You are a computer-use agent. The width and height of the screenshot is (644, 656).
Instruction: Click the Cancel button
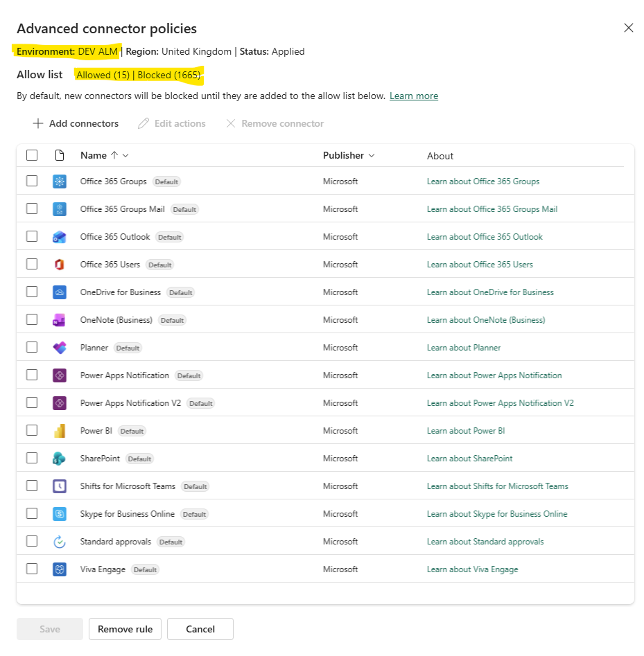(x=200, y=629)
